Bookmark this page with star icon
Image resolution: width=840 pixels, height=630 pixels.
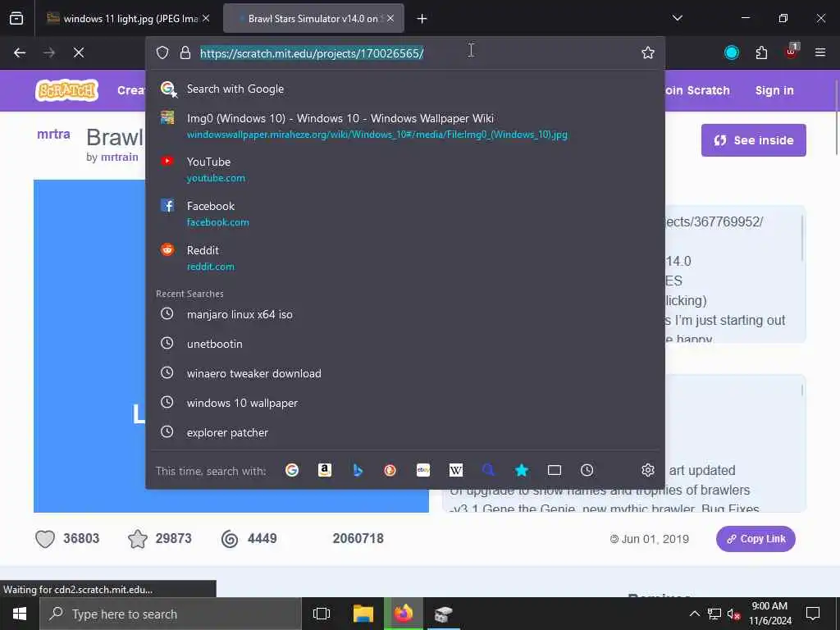[x=648, y=52]
